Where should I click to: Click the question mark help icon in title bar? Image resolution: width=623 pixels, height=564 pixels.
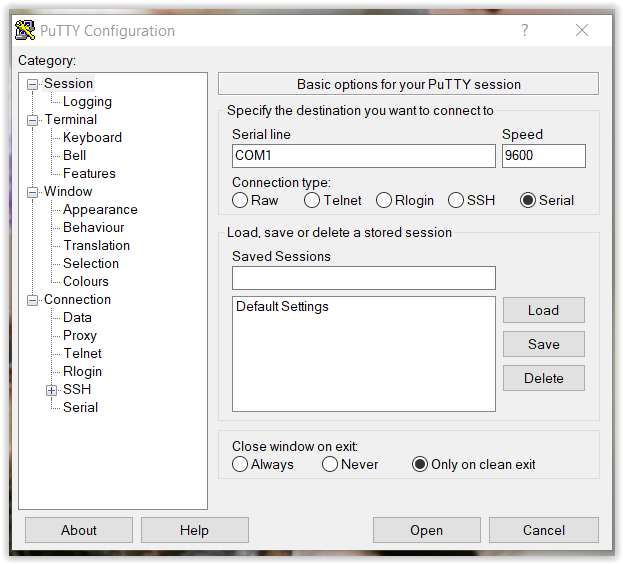(524, 30)
